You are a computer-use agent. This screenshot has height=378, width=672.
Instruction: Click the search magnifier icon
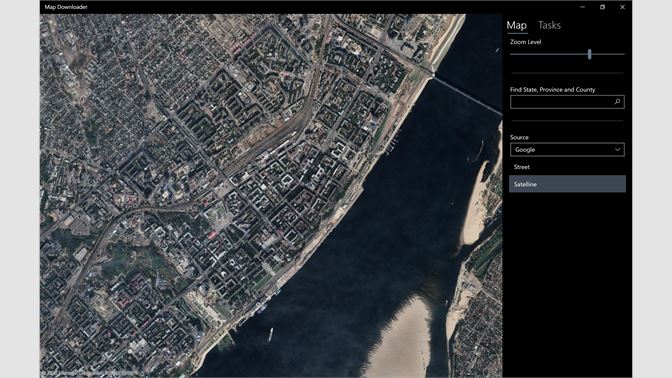(x=617, y=102)
